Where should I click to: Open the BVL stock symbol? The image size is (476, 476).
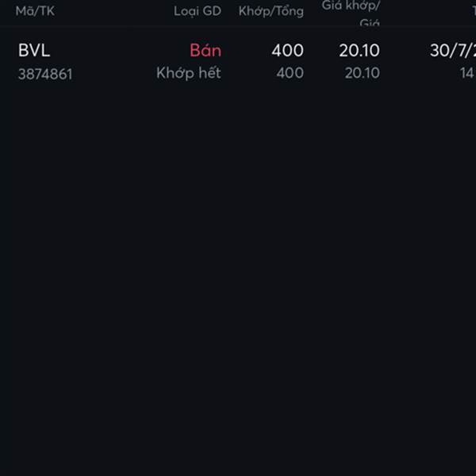point(34,50)
